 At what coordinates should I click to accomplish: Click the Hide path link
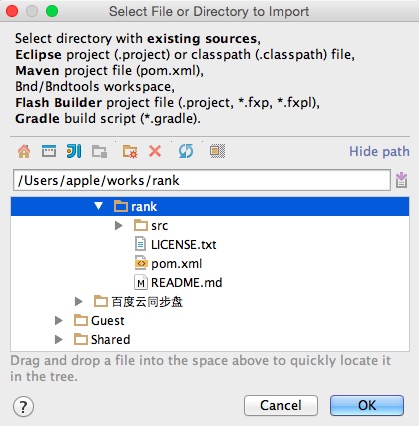379,151
